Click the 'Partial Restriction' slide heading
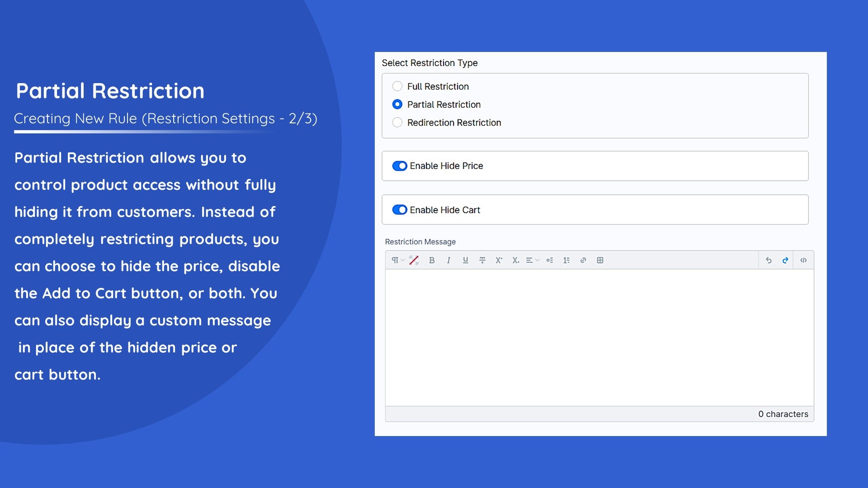 [x=110, y=91]
